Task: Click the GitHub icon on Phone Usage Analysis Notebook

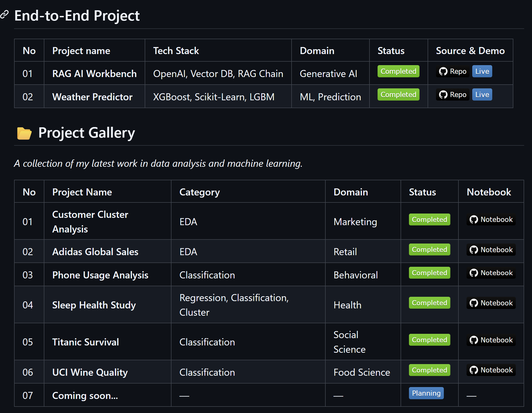Action: coord(474,273)
